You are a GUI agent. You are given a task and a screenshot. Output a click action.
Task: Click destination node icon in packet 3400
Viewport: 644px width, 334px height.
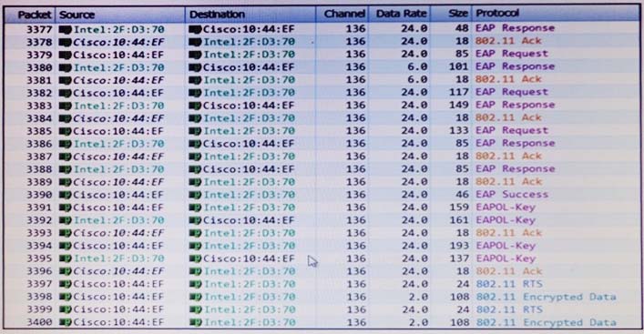coord(195,322)
